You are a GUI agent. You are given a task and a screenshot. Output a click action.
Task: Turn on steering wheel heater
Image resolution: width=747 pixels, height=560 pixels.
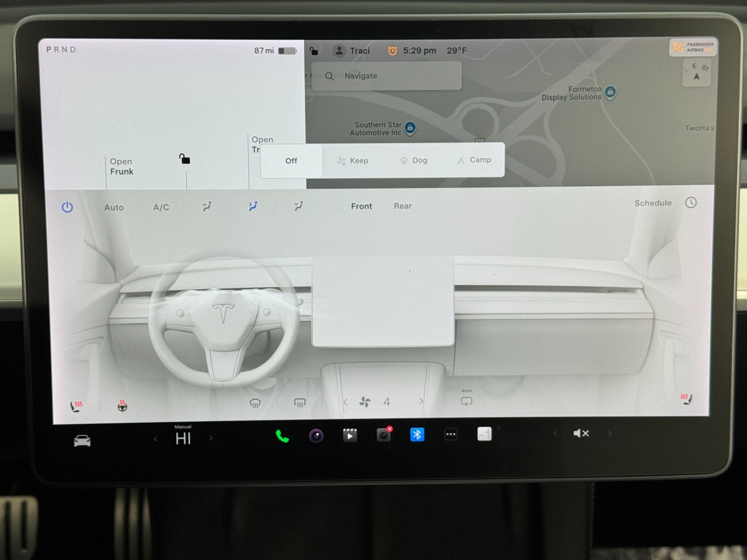(x=122, y=406)
